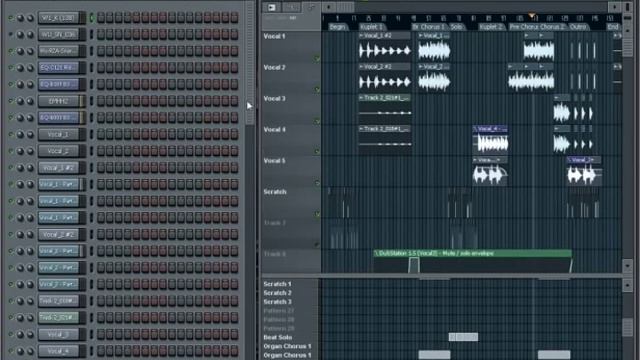Viewport: 640px width, 360px height.
Task: Click the playlist top-right scroll arrow button
Action: [614, 7]
